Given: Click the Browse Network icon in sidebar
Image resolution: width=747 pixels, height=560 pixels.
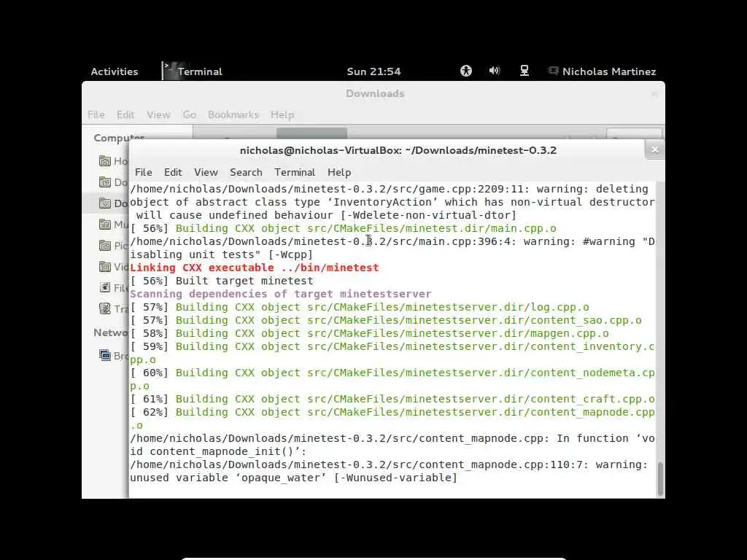Looking at the screenshot, I should point(105,355).
